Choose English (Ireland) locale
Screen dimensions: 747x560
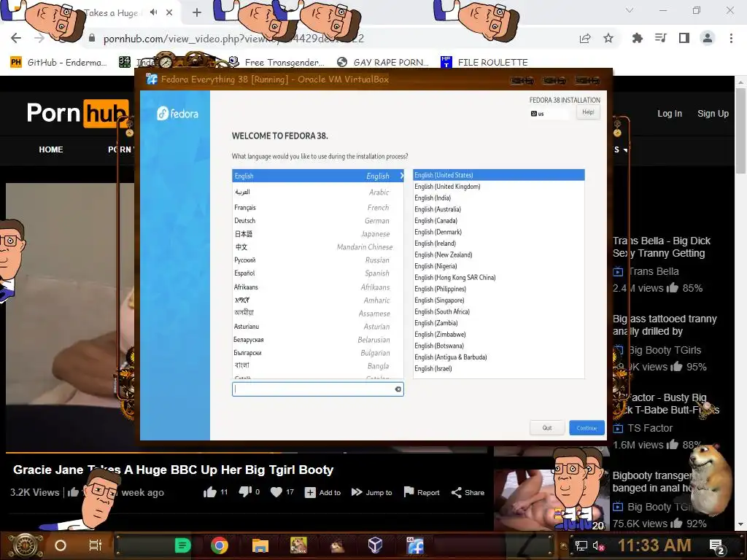(x=499, y=244)
